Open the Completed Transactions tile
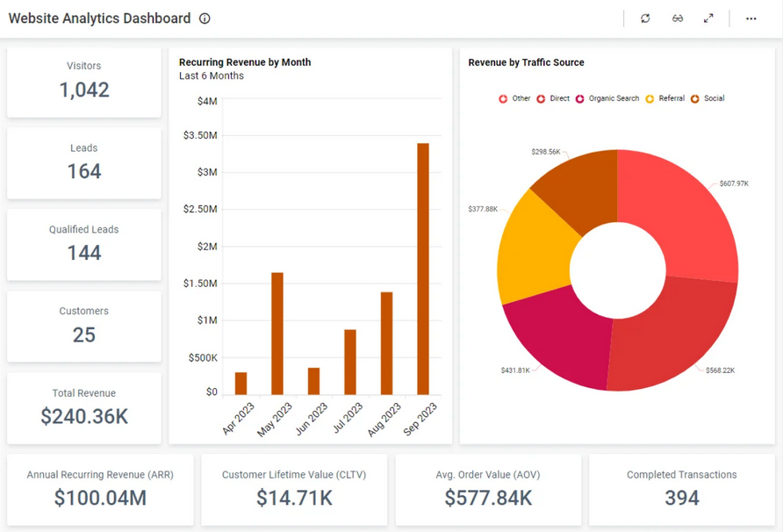The image size is (783, 532). tap(681, 489)
